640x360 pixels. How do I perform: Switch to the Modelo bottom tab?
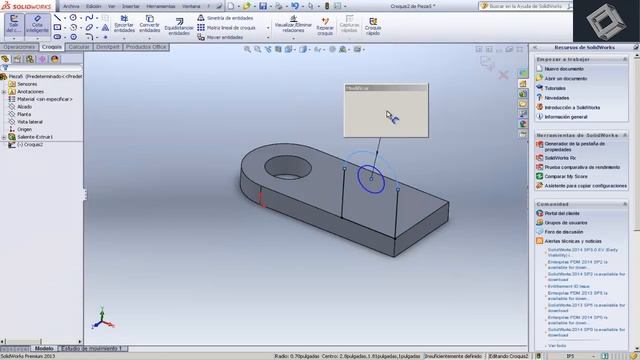(44, 349)
